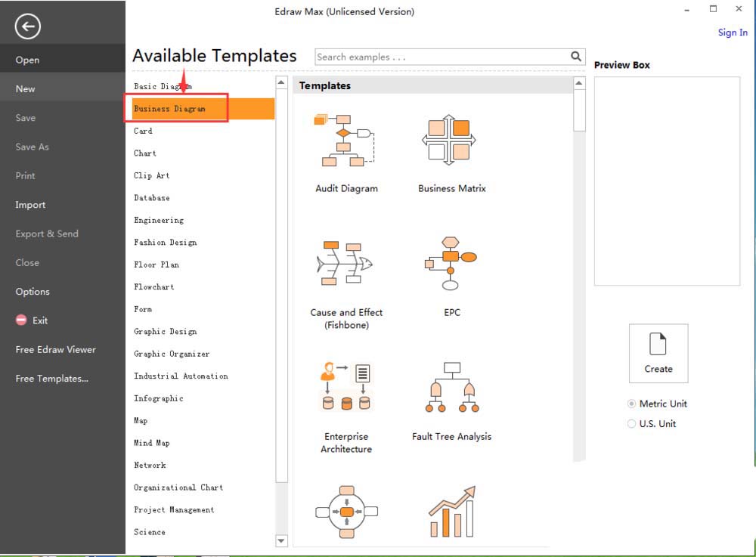This screenshot has width=756, height=557.
Task: Choose the Clip Art category
Action: coord(151,175)
